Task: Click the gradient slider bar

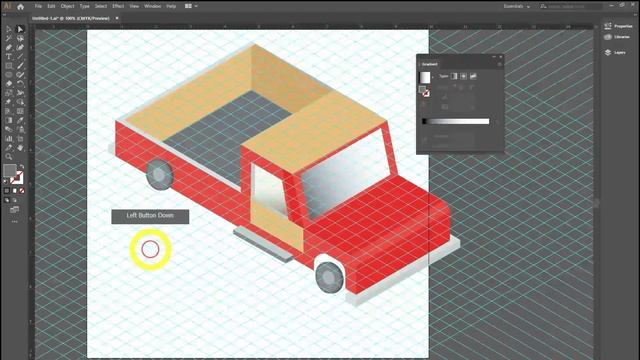Action: coord(456,121)
